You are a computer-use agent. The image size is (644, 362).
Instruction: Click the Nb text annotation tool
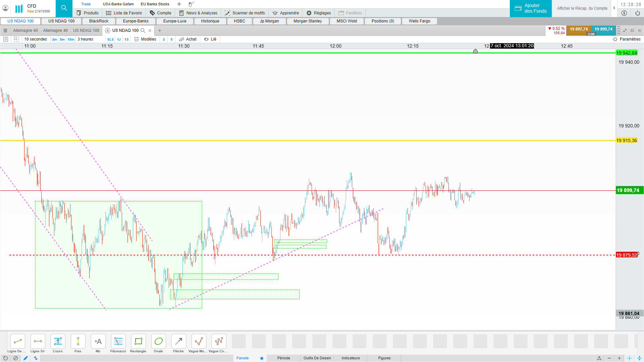(98, 342)
